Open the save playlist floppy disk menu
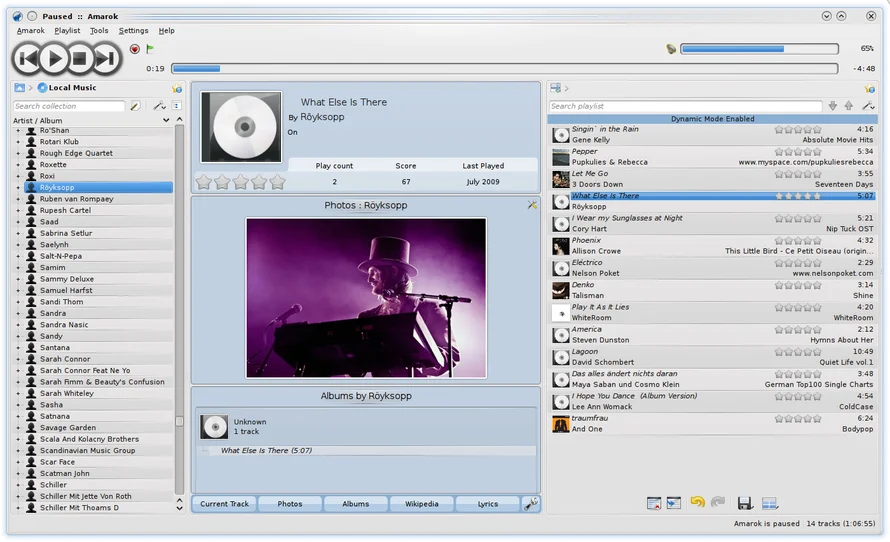This screenshot has height=542, width=890. point(745,503)
